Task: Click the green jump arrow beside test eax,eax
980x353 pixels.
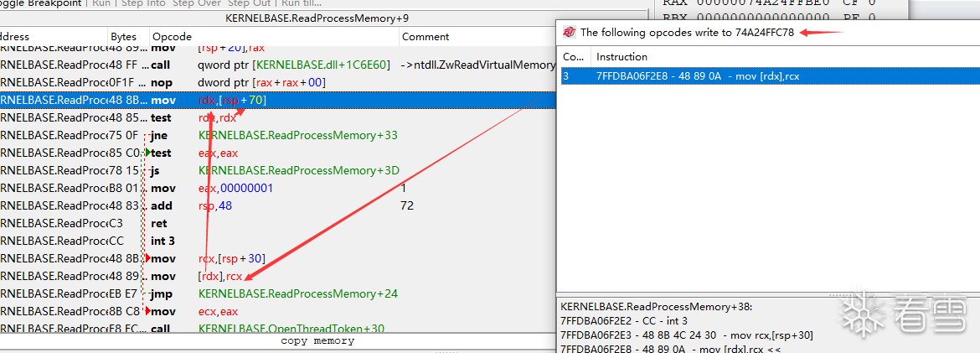Action: (x=148, y=153)
